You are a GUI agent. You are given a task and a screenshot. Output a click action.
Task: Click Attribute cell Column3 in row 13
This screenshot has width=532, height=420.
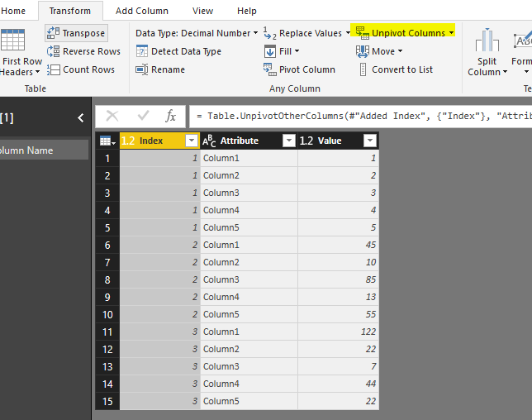coord(249,366)
